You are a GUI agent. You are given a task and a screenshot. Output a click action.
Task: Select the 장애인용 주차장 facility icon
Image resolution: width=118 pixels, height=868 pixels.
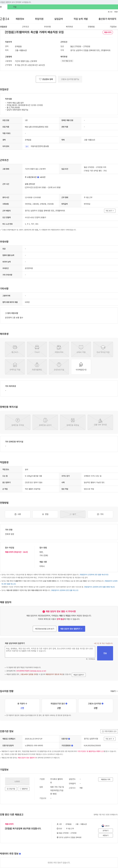pyautogui.click(x=18, y=422)
